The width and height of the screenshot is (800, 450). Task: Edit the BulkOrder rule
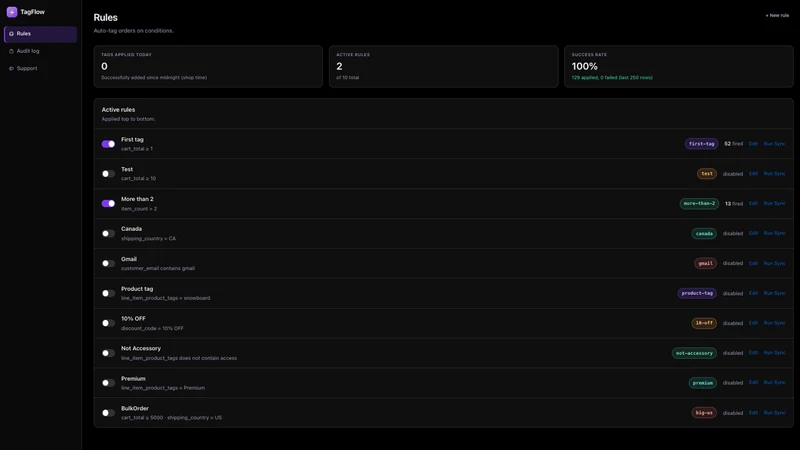[x=753, y=413]
